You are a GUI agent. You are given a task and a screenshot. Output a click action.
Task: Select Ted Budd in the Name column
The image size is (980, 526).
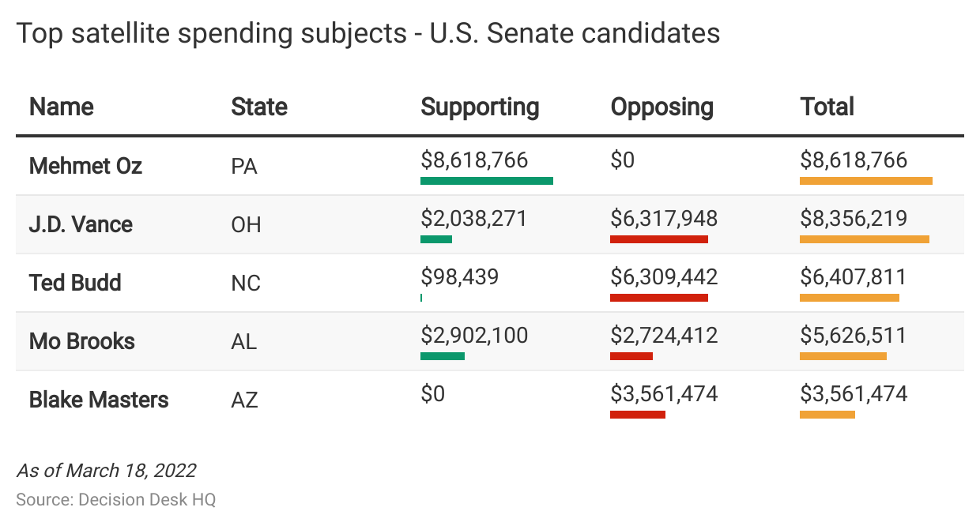pos(75,283)
